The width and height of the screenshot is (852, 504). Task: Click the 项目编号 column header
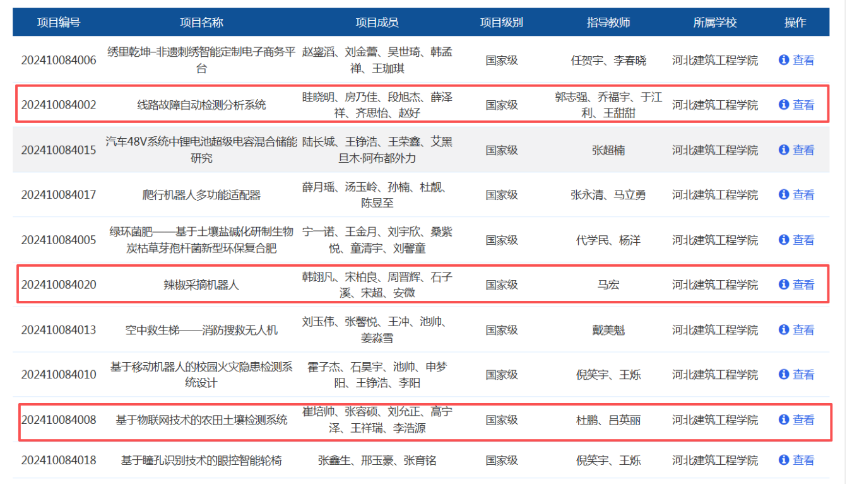click(x=59, y=23)
